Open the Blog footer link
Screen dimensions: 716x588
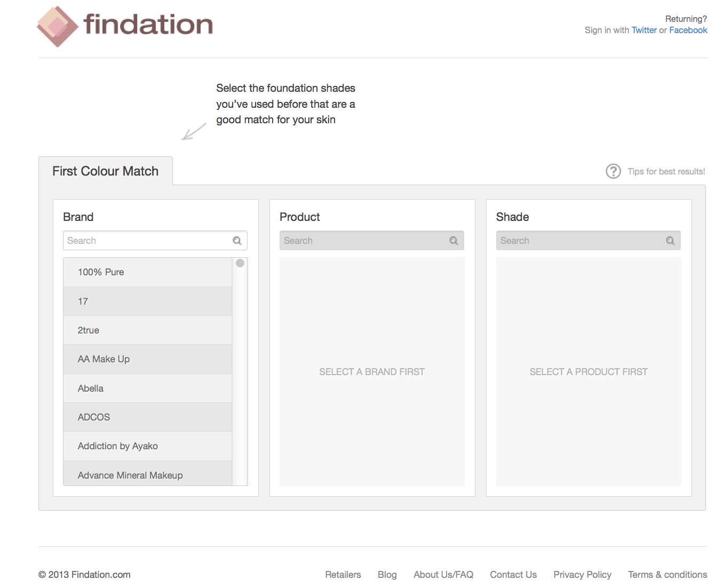pyautogui.click(x=387, y=575)
